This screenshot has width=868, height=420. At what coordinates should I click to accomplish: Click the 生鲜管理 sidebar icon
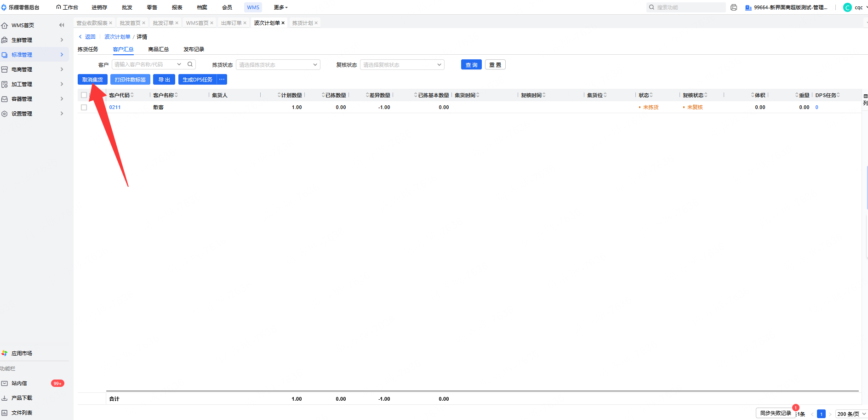pyautogui.click(x=5, y=40)
